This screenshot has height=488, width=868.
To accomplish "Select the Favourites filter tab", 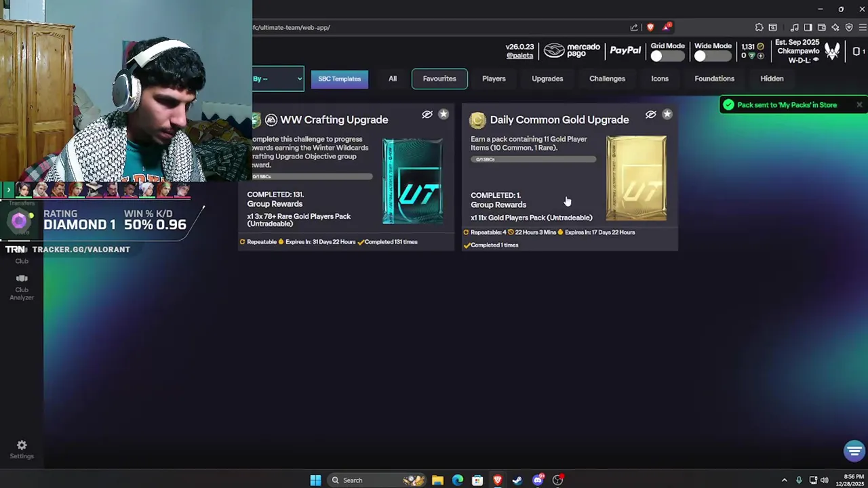I will pos(439,79).
